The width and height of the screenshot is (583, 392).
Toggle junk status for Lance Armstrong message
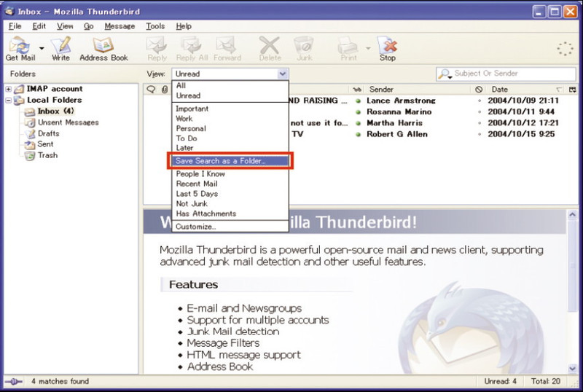480,101
